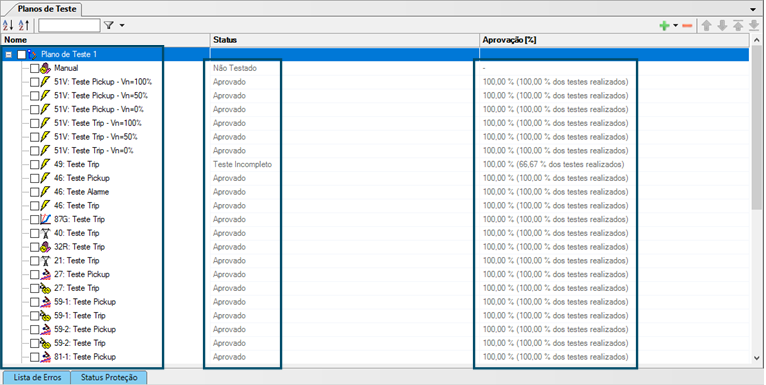Click icon of 51V: Teste Pickup - Vn=0%
The image size is (766, 385).
click(x=45, y=109)
